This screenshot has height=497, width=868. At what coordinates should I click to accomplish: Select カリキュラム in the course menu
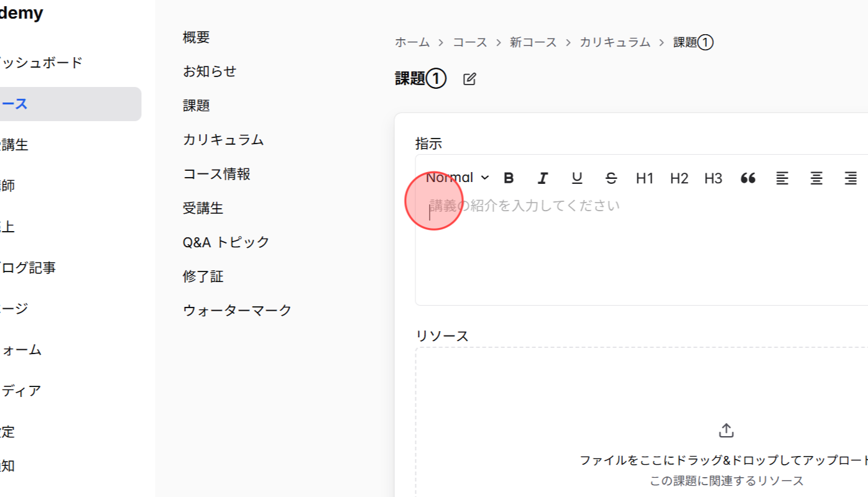[223, 140]
